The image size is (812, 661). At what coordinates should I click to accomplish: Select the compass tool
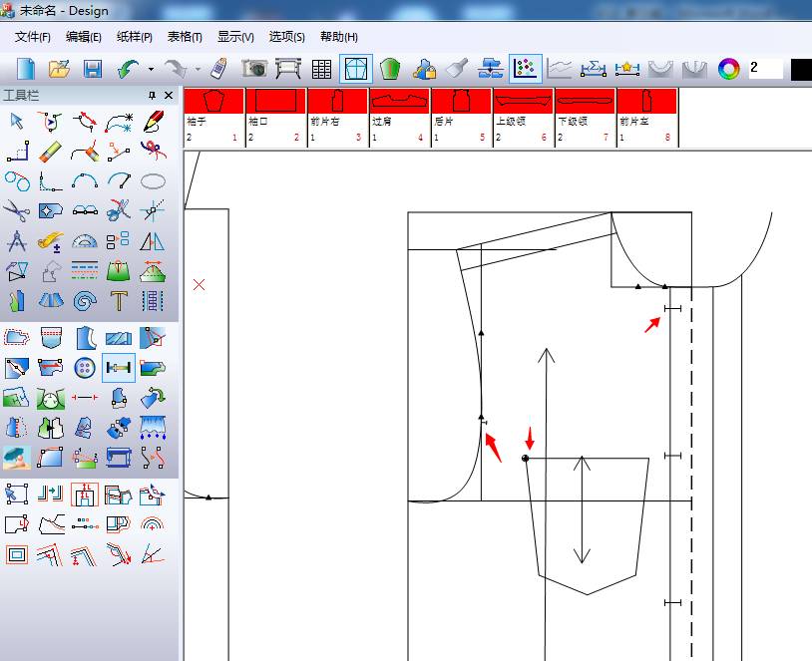(16, 240)
